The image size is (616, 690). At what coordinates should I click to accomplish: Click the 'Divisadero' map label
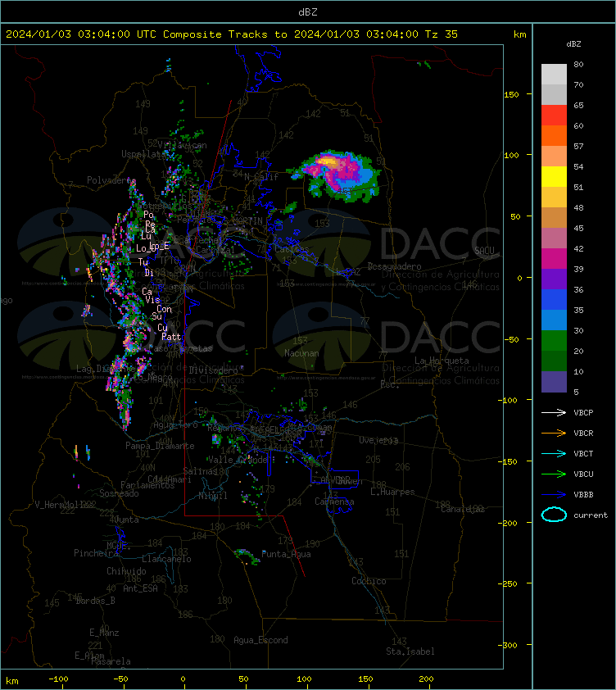tap(214, 370)
